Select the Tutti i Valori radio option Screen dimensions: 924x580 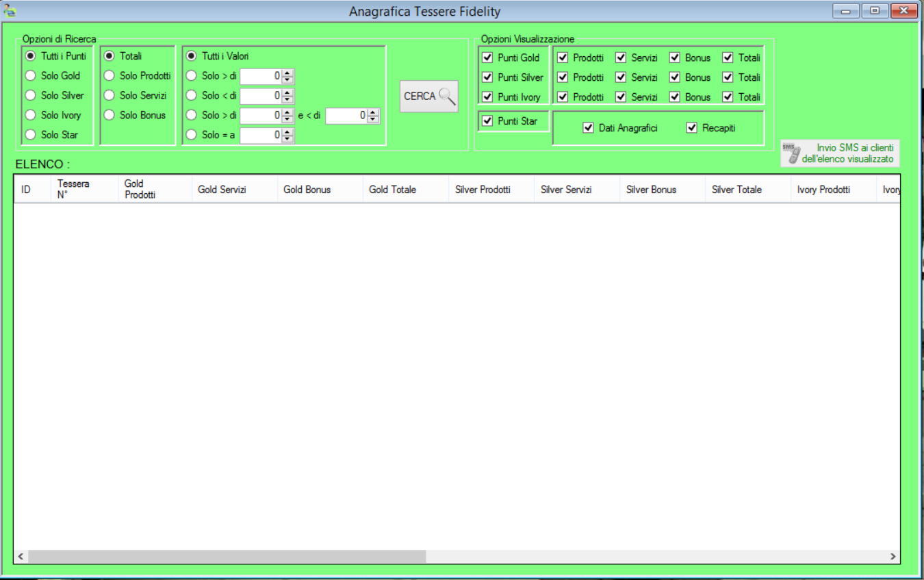[218, 56]
